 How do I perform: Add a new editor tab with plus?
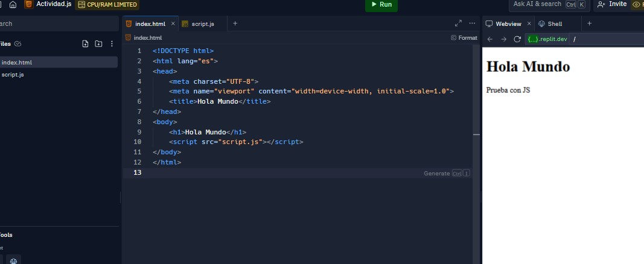(x=235, y=24)
